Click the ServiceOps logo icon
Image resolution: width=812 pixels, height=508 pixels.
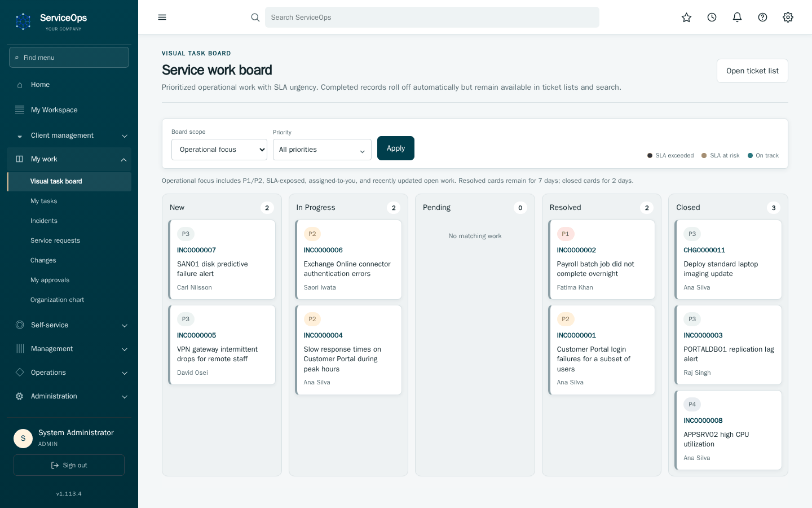pyautogui.click(x=23, y=21)
